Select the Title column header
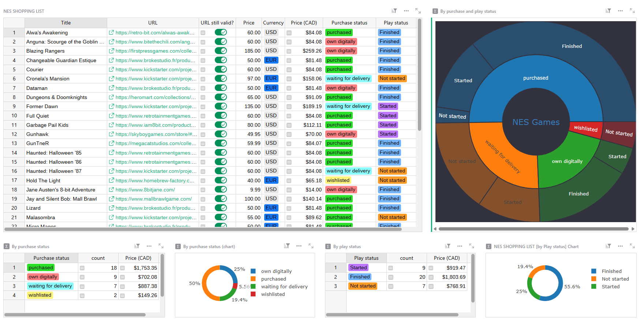644x327 pixels. tap(66, 23)
